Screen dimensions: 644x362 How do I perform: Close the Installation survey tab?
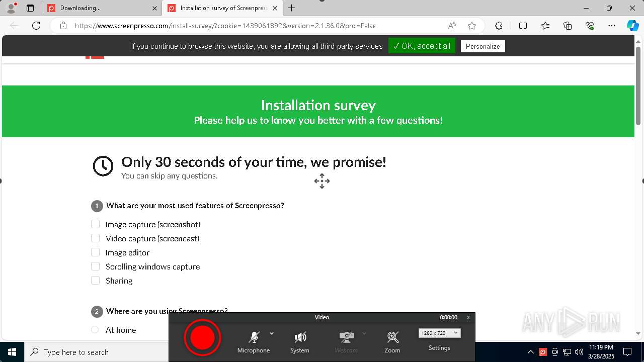pos(275,8)
